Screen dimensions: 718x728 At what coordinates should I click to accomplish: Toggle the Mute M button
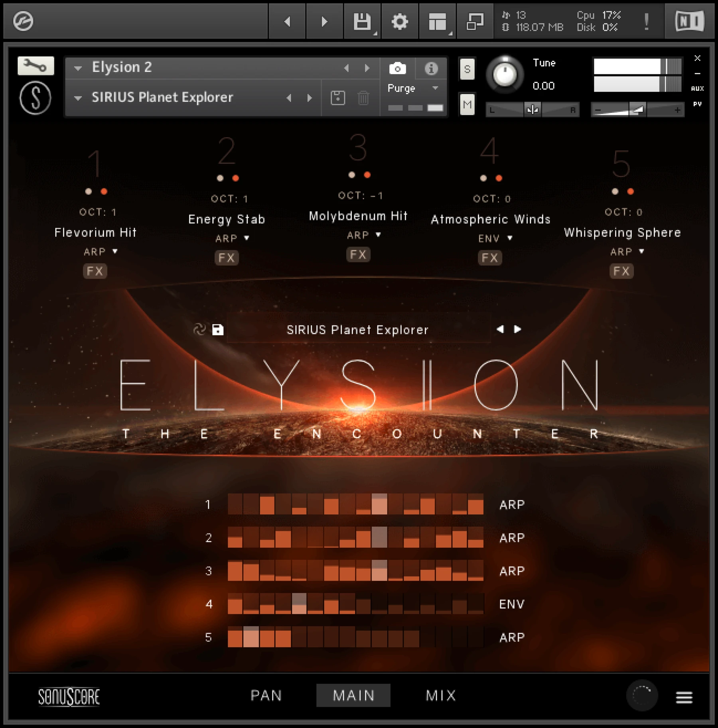click(x=467, y=104)
